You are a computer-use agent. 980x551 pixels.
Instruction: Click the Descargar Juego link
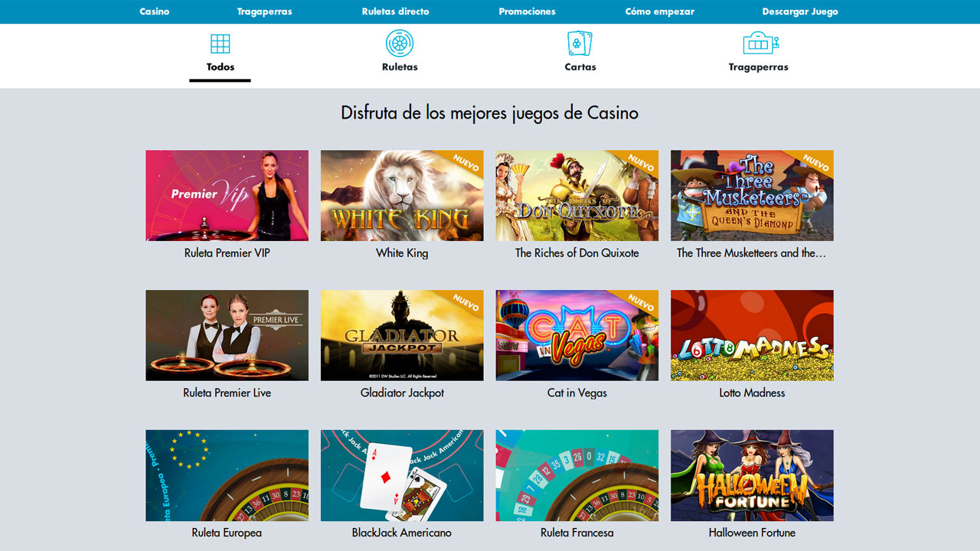pyautogui.click(x=800, y=11)
